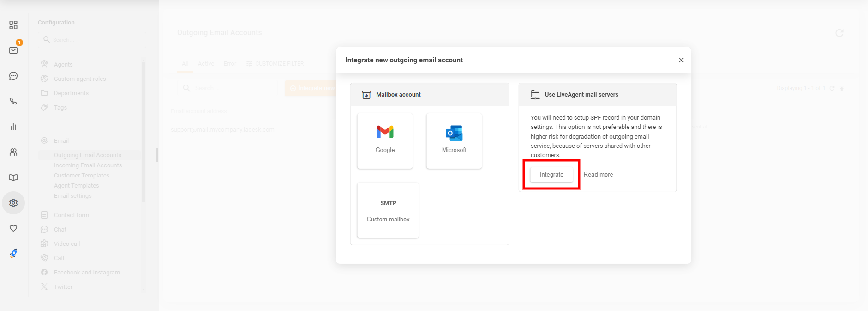
Task: Open the tickets mail icon with notification badge
Action: 13,50
